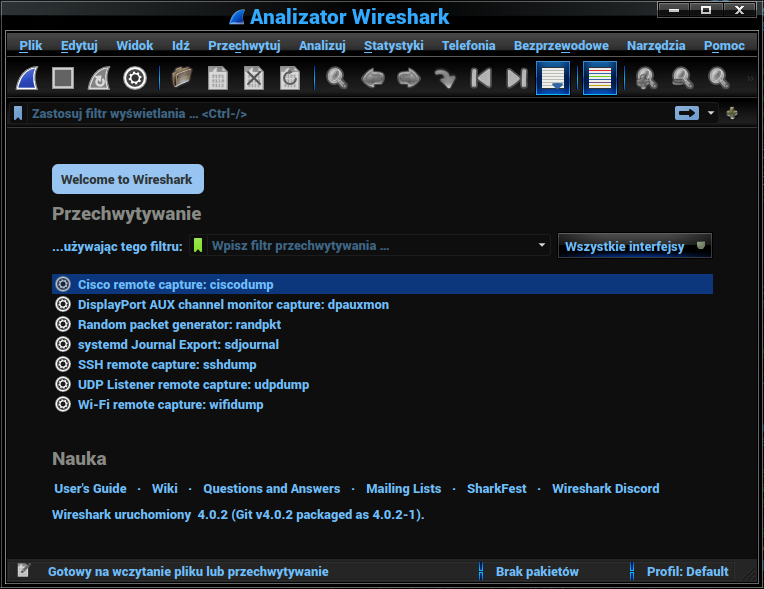Go back to previous packet
The width and height of the screenshot is (764, 589).
373,78
